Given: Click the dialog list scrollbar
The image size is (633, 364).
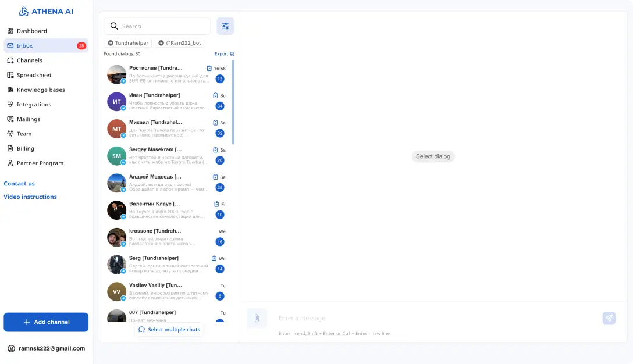Looking at the screenshot, I should click(x=233, y=102).
